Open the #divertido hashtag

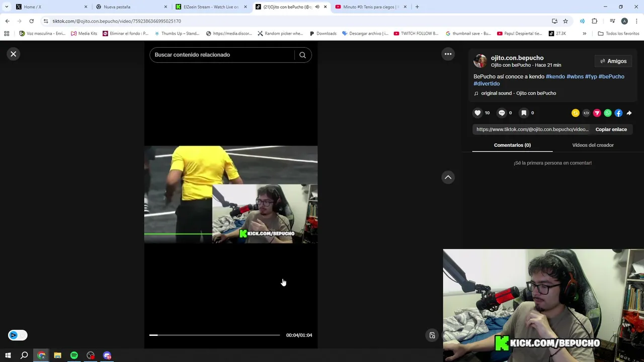click(487, 83)
